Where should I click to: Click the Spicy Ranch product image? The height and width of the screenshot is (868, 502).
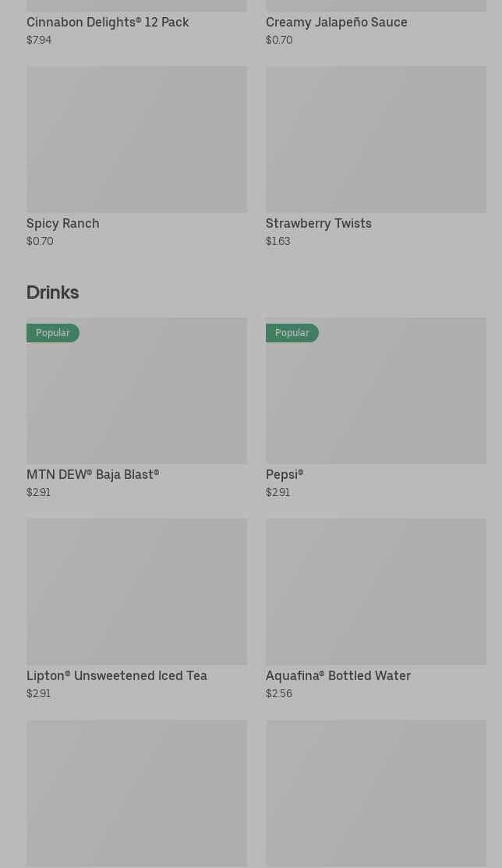(136, 139)
